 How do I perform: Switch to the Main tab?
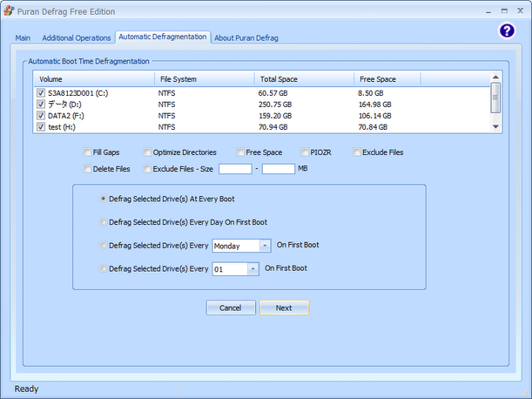[23, 38]
